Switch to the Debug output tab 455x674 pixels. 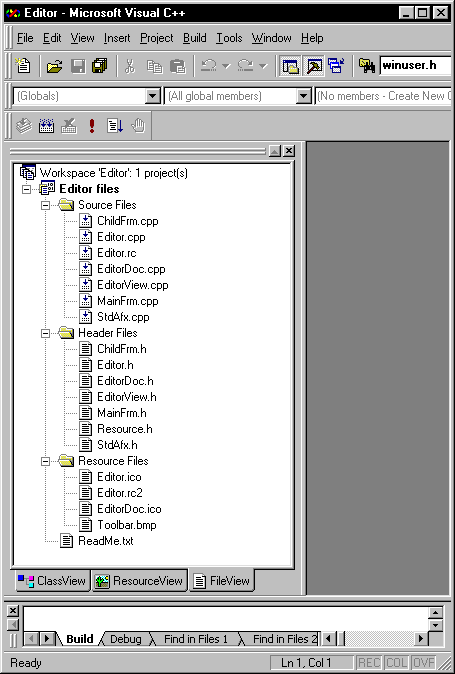point(125,639)
